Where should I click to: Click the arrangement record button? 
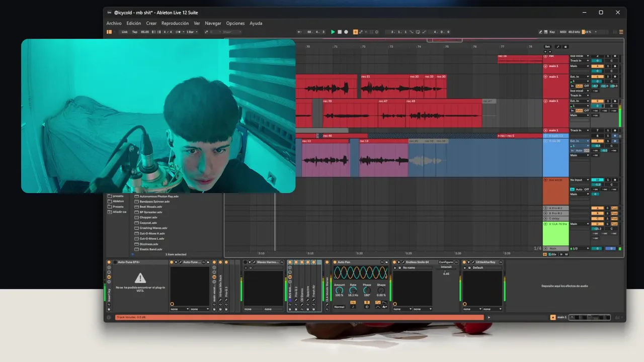(346, 32)
